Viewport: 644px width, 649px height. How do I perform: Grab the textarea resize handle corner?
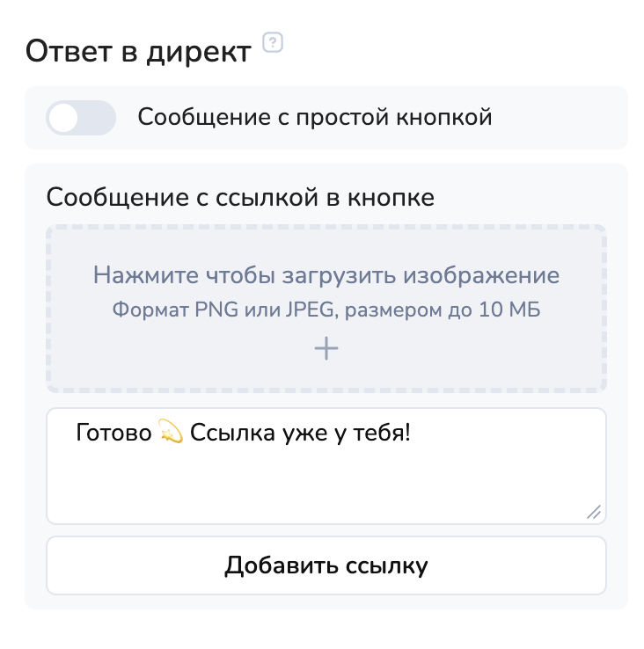(x=594, y=512)
